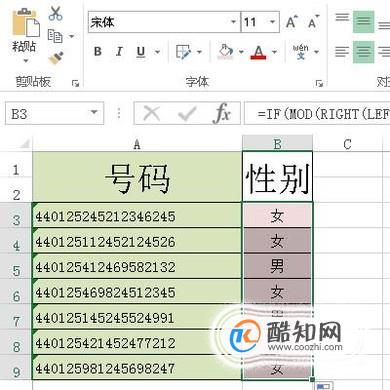Click cell 440125469824512345
This screenshot has height=390, width=390.
[x=137, y=291]
